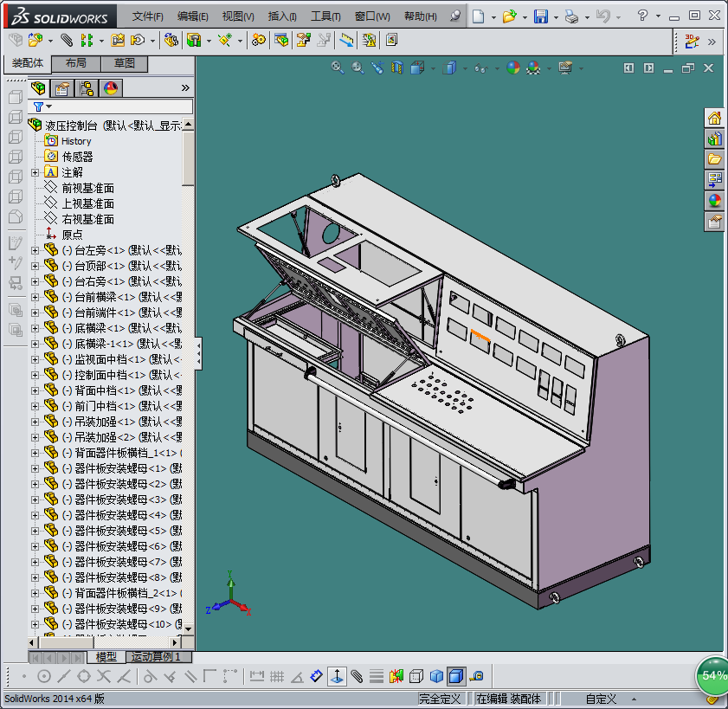728x709 pixels.
Task: Expand the 注解 folder node
Action: (35, 172)
